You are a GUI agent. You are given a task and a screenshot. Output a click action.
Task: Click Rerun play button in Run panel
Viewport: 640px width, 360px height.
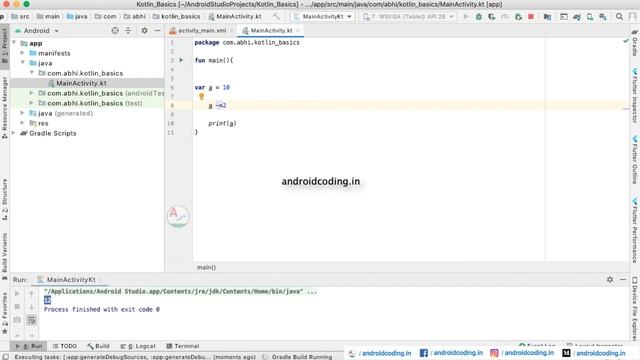click(17, 293)
